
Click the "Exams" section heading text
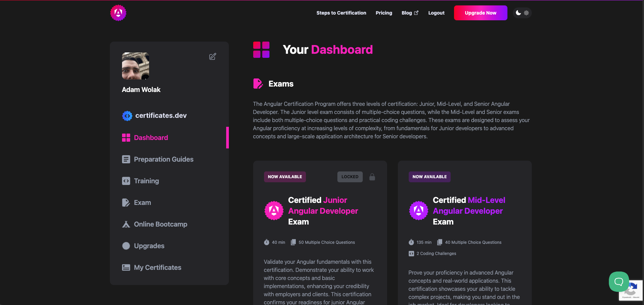pyautogui.click(x=281, y=84)
